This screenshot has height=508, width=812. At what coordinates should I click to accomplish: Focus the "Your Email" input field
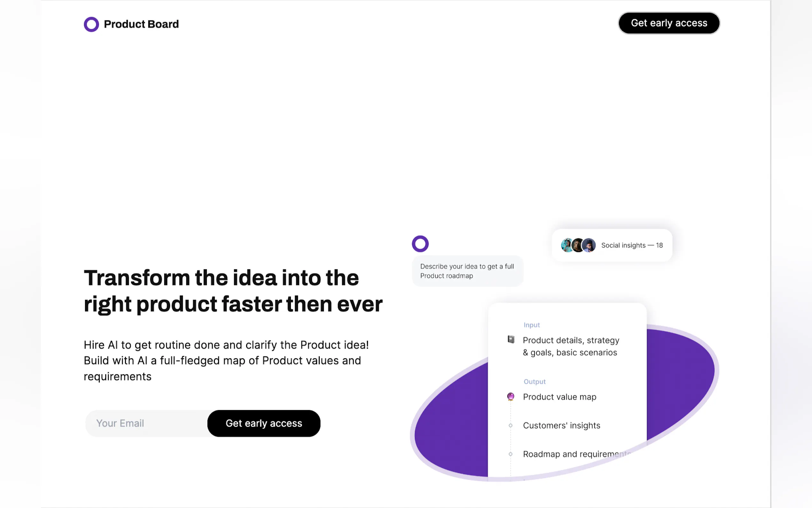tap(147, 423)
